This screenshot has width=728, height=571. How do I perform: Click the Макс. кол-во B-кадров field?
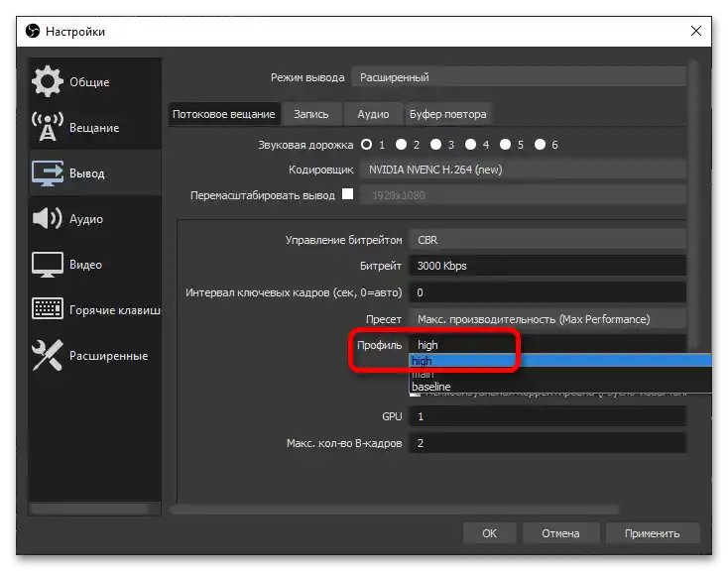pyautogui.click(x=547, y=443)
